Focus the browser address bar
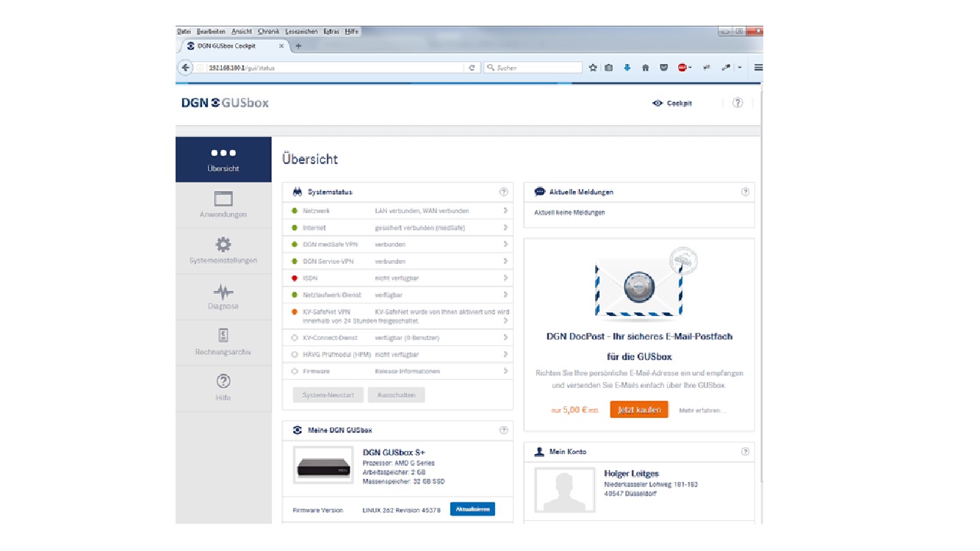Viewport: 980px width, 551px height. click(x=334, y=68)
